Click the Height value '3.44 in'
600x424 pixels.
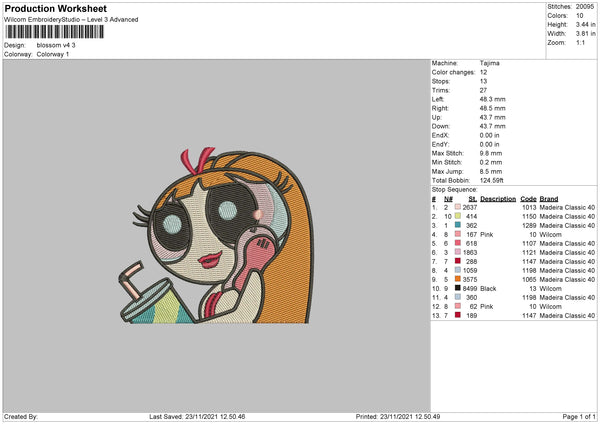(x=585, y=24)
